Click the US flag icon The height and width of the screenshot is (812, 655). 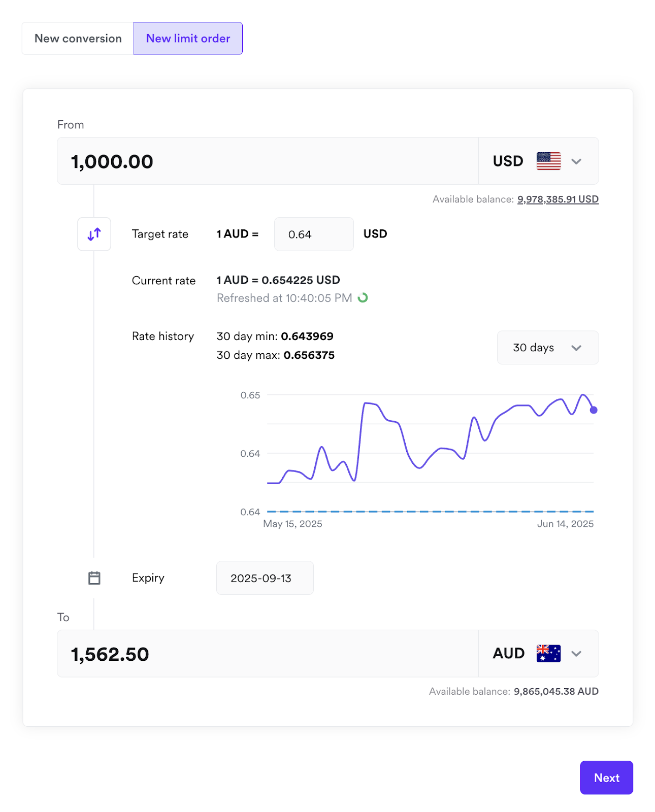(x=548, y=161)
